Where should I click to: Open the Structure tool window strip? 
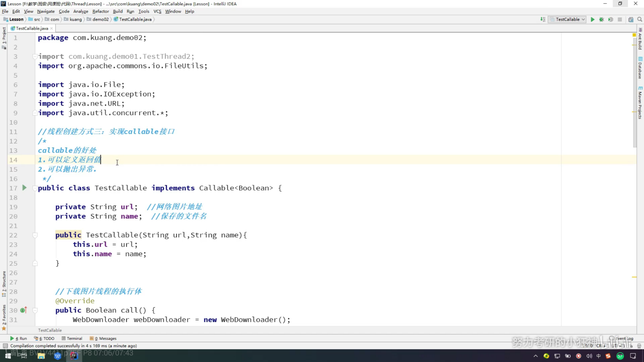[4, 284]
